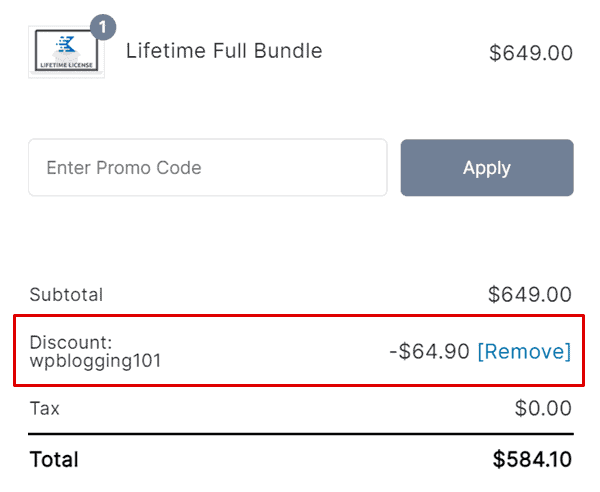This screenshot has width=600, height=492.
Task: Click the Subtotal amount $649.00
Action: tap(530, 295)
